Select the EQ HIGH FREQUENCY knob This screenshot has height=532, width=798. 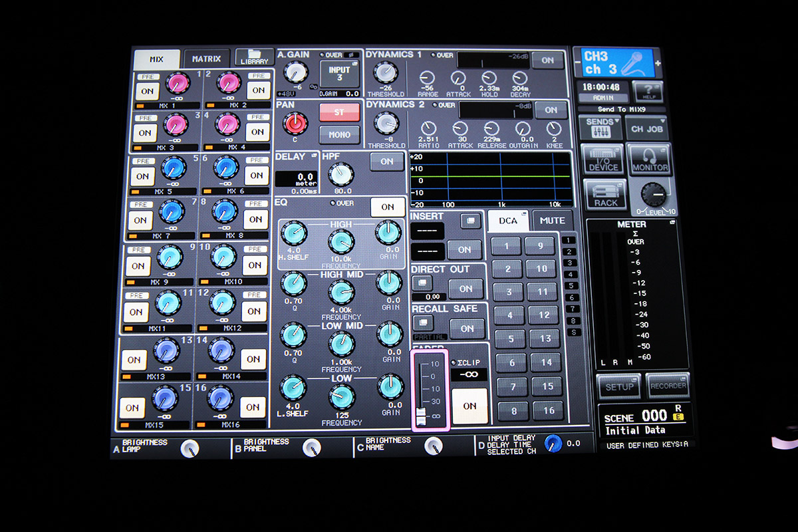[x=341, y=243]
